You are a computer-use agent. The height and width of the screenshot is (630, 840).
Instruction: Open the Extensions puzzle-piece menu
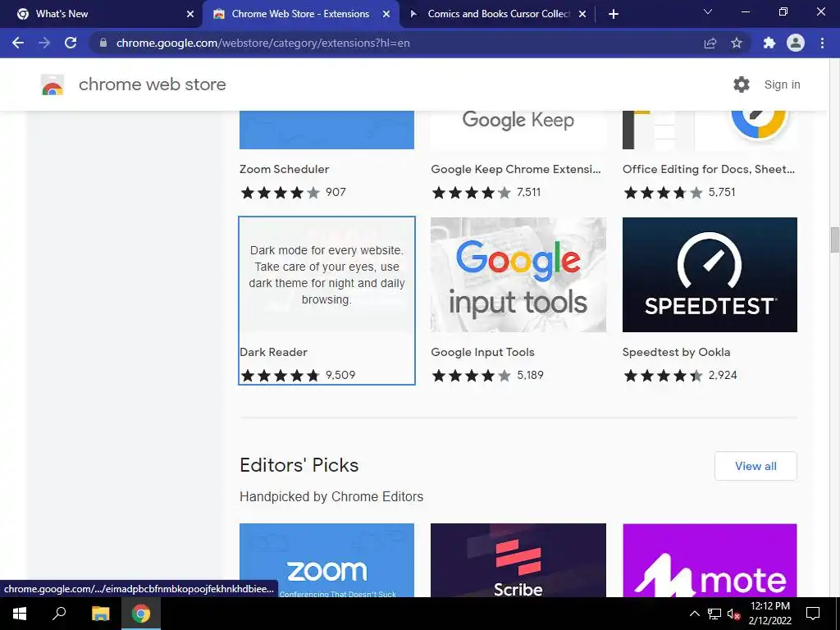pos(769,43)
